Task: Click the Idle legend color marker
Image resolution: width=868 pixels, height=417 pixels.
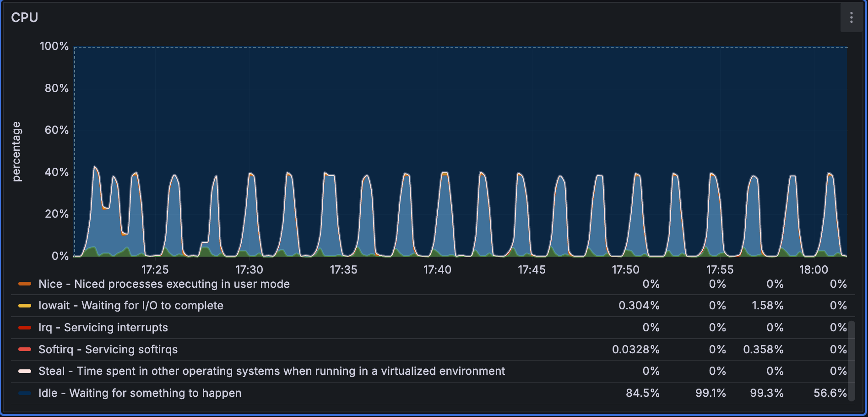Action: click(24, 393)
